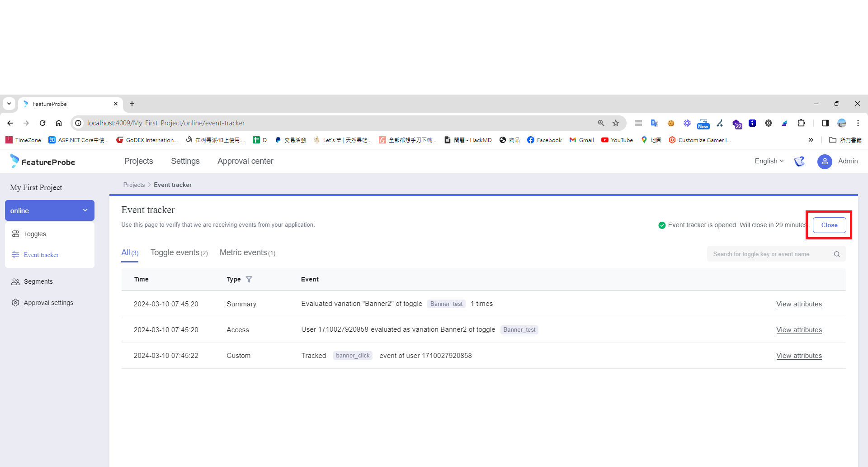Open the Segments section
868x467 pixels.
[x=38, y=281]
